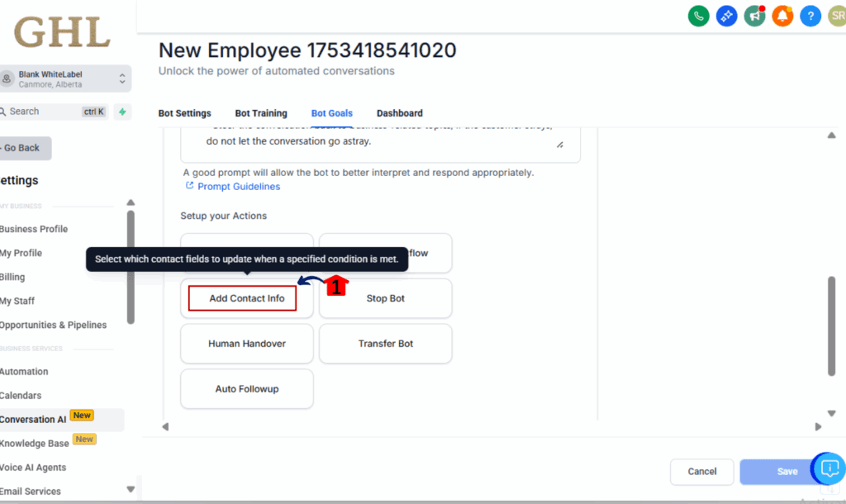Click the Cancel button
This screenshot has height=504, width=846.
coord(702,472)
